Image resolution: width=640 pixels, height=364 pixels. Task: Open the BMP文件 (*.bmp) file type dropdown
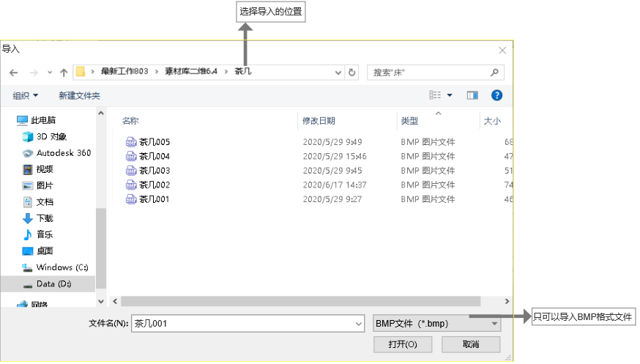[x=436, y=324]
